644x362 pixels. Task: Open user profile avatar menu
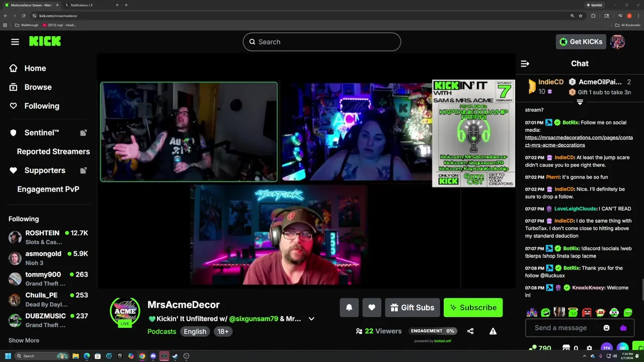(x=617, y=42)
